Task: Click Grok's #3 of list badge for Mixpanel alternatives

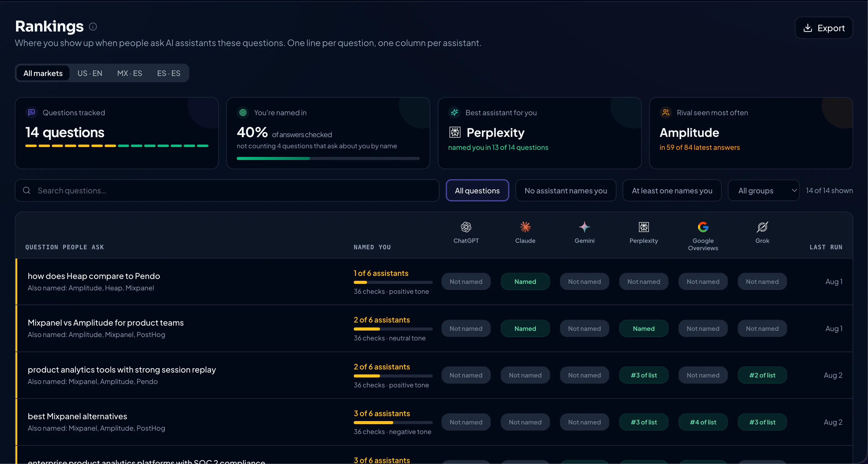Action: click(762, 422)
